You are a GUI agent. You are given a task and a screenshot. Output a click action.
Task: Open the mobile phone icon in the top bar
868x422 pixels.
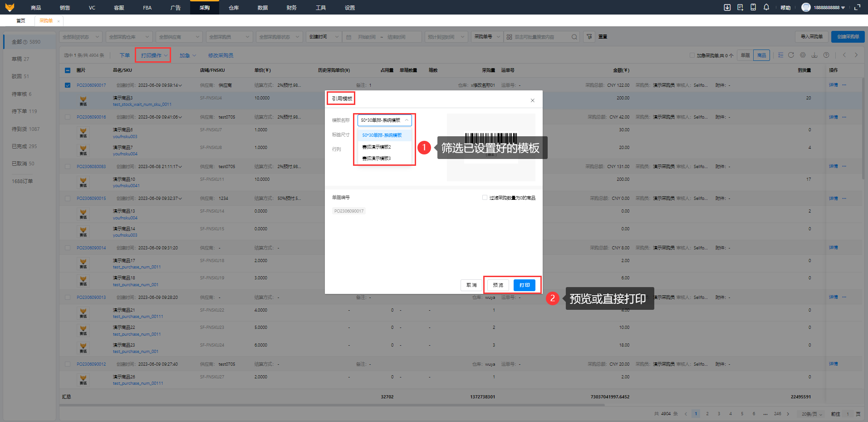pos(753,7)
